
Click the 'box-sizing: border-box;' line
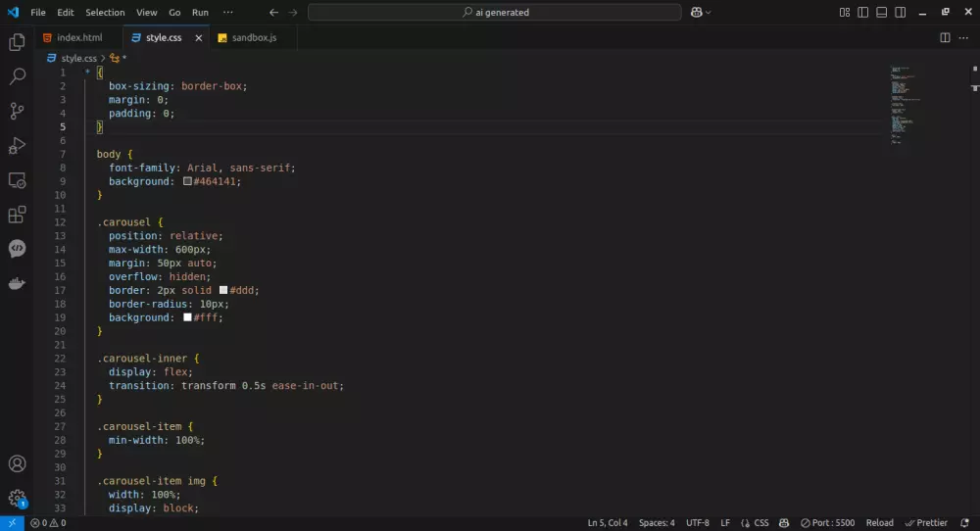coord(178,86)
